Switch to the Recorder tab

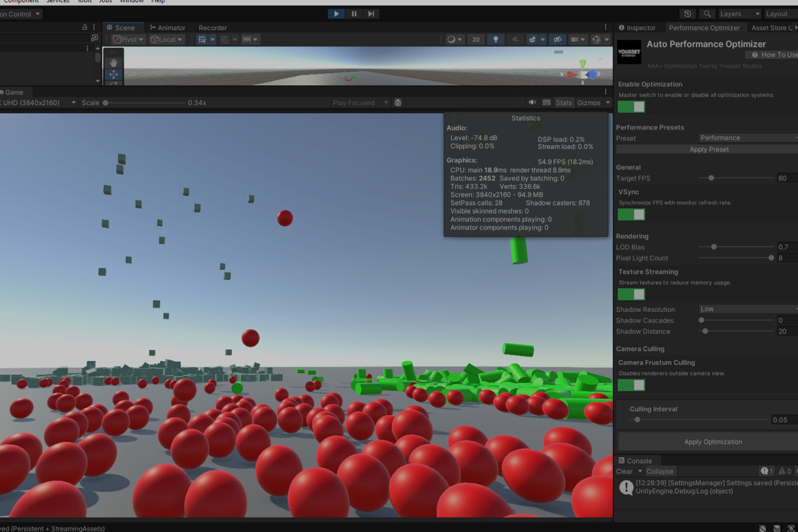(x=213, y=27)
